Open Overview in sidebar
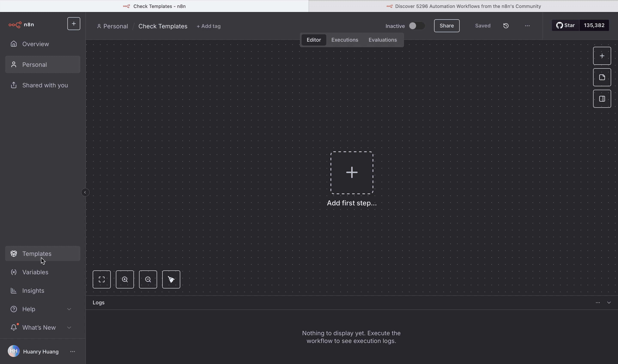This screenshot has height=364, width=618. (x=43, y=44)
